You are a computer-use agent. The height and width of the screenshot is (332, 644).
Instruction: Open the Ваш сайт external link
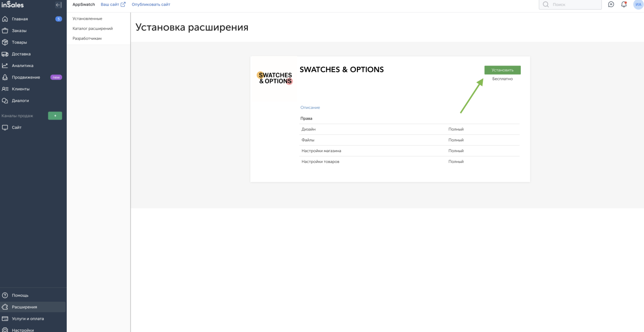click(x=113, y=5)
